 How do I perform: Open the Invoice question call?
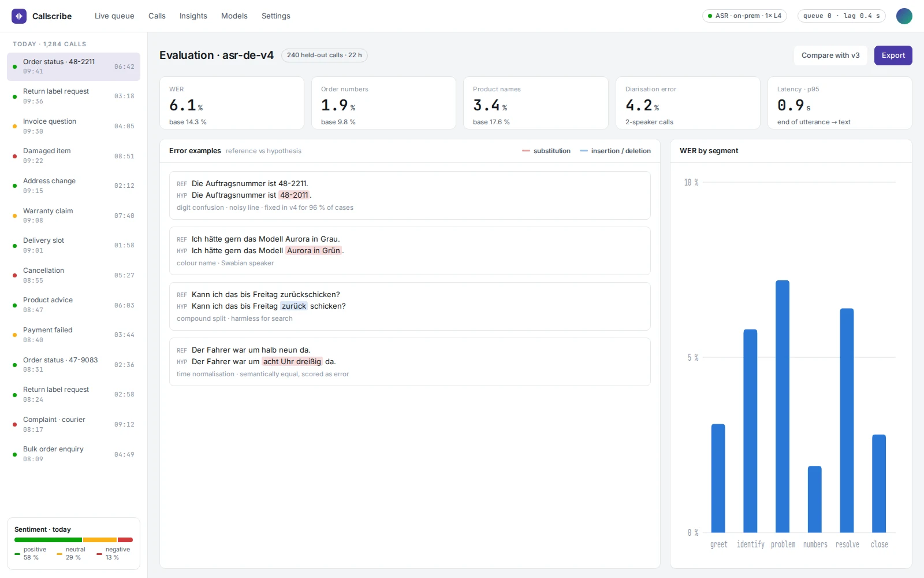[73, 126]
